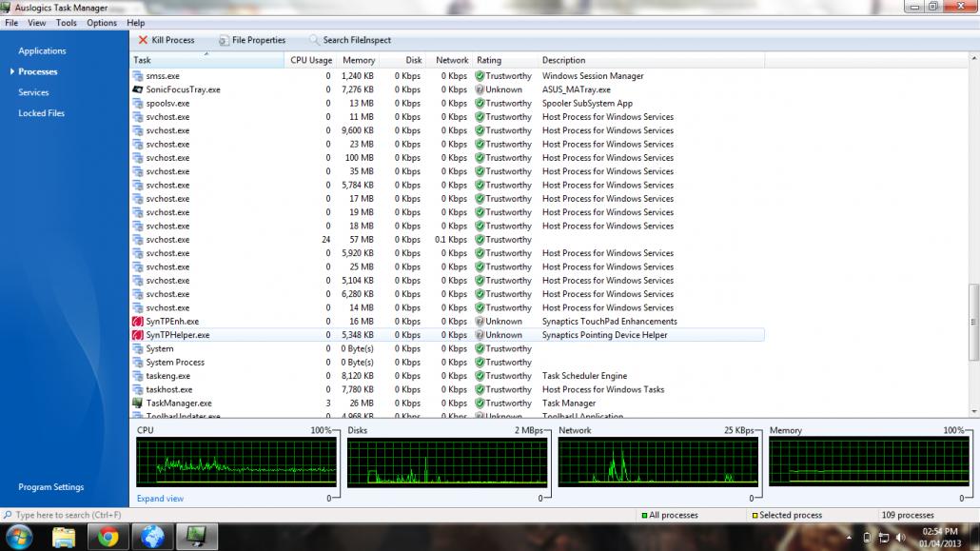Open Windows Explorer from the taskbar
Image resolution: width=980 pixels, height=551 pixels.
click(x=63, y=538)
